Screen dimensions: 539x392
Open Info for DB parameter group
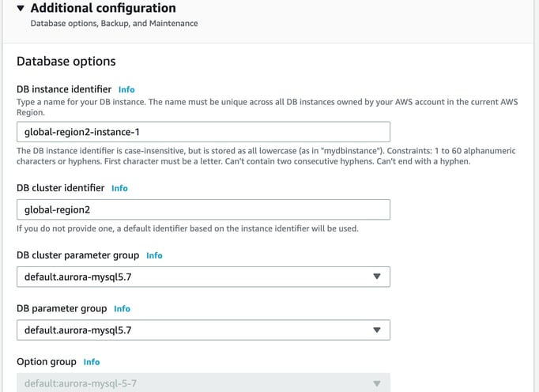click(122, 309)
